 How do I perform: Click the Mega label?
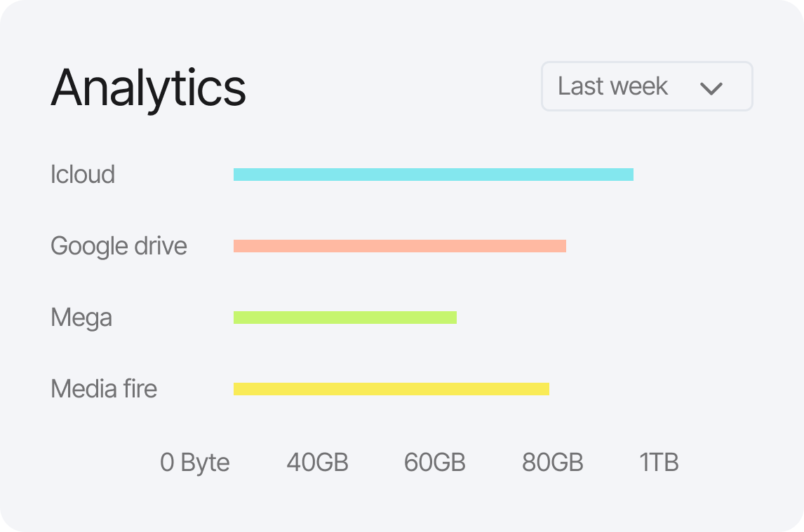pos(81,318)
